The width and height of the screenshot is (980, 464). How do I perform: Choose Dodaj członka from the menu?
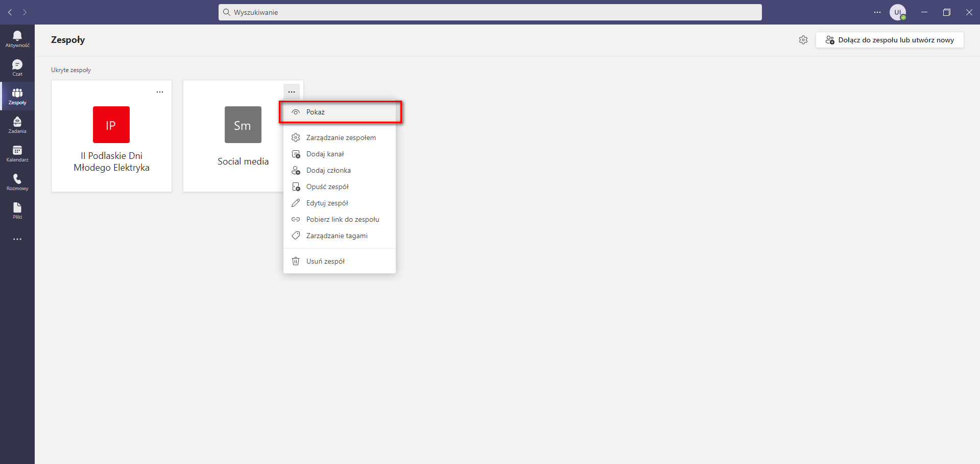pos(340,170)
